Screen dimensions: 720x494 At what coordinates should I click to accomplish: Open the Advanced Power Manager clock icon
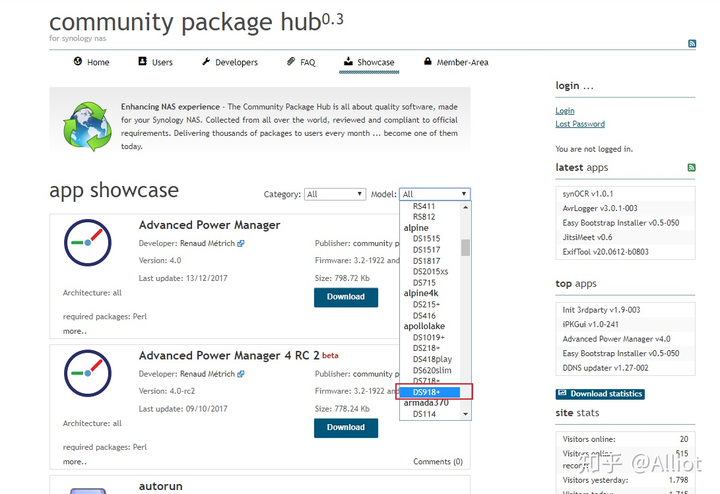pyautogui.click(x=88, y=242)
